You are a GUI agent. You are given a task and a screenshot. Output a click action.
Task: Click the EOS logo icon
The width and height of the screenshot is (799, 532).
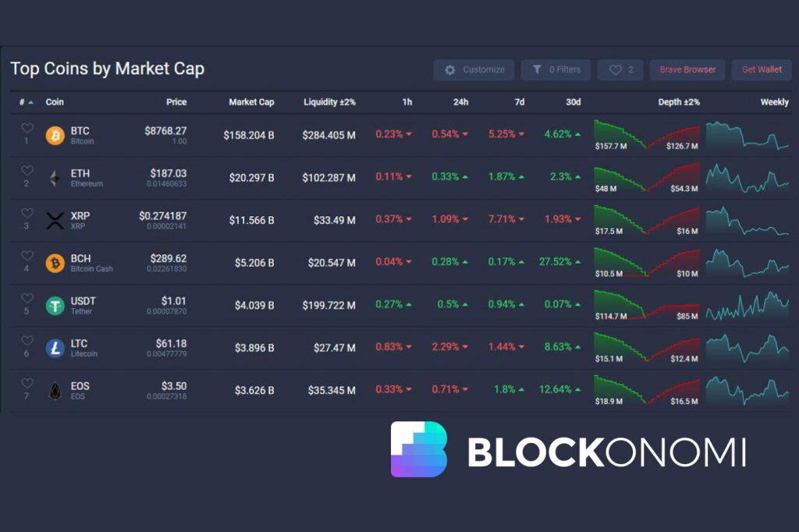(x=55, y=391)
